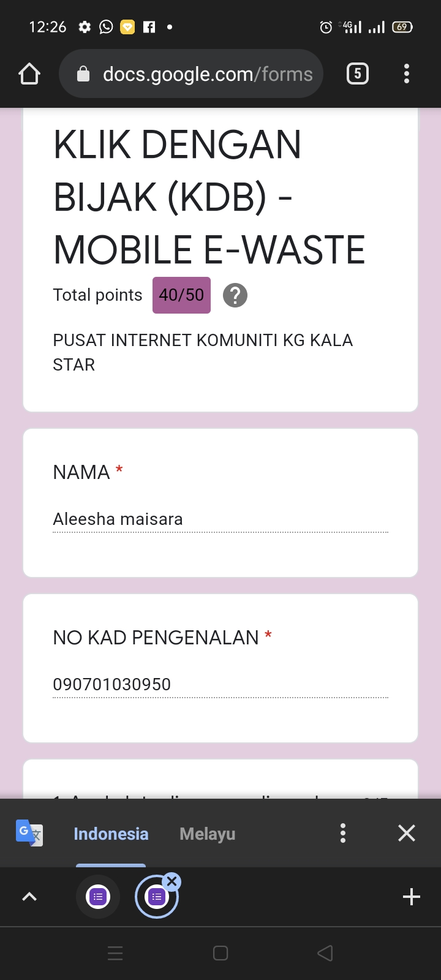Tap the Google Translate icon

click(x=29, y=833)
